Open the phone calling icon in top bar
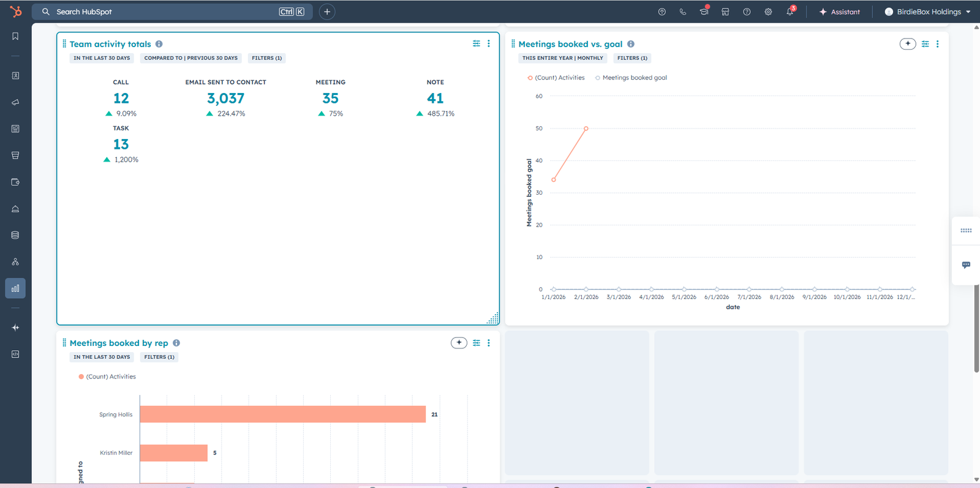Viewport: 980px width, 488px height. (683, 12)
